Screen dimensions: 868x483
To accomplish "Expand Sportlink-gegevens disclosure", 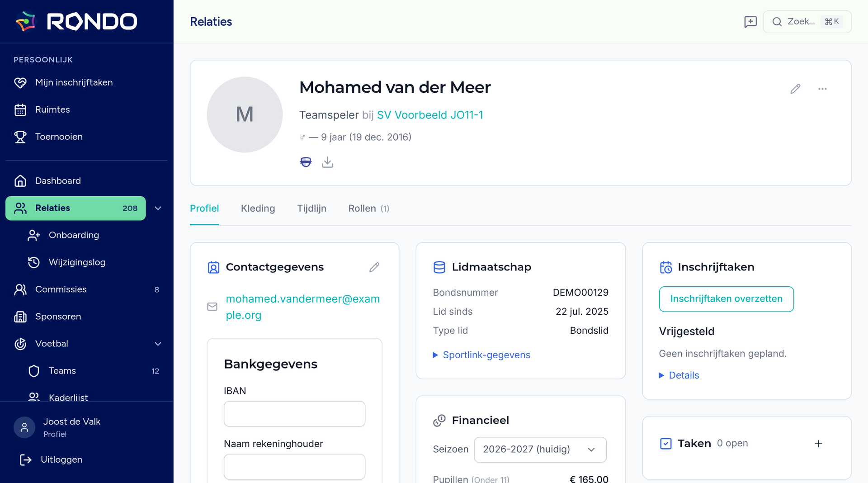I will pyautogui.click(x=481, y=355).
